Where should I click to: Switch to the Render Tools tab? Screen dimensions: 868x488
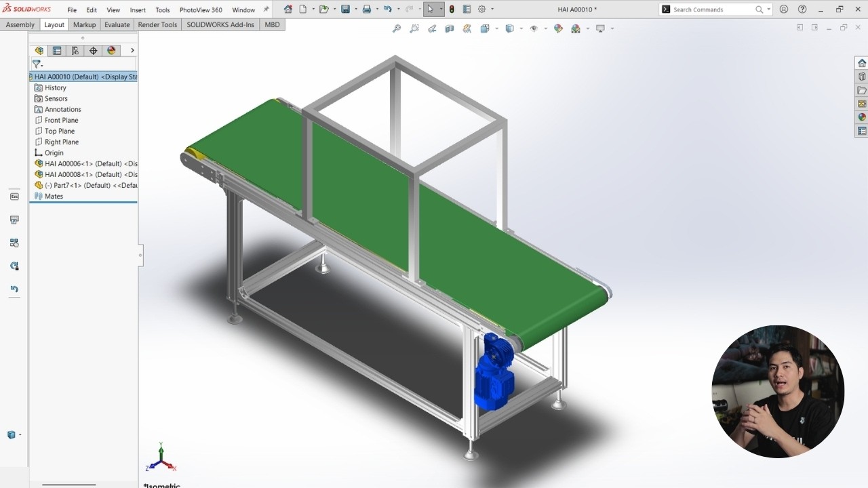157,24
